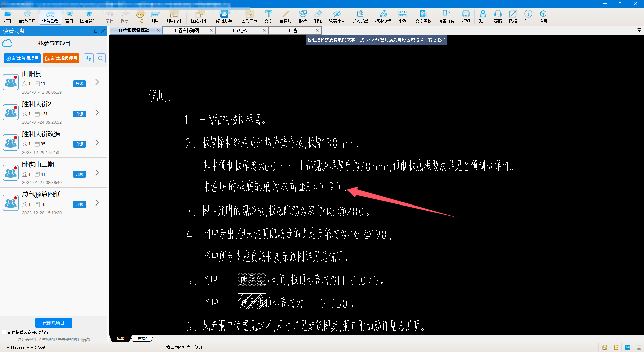Click 新建普通项目 button

[22, 58]
